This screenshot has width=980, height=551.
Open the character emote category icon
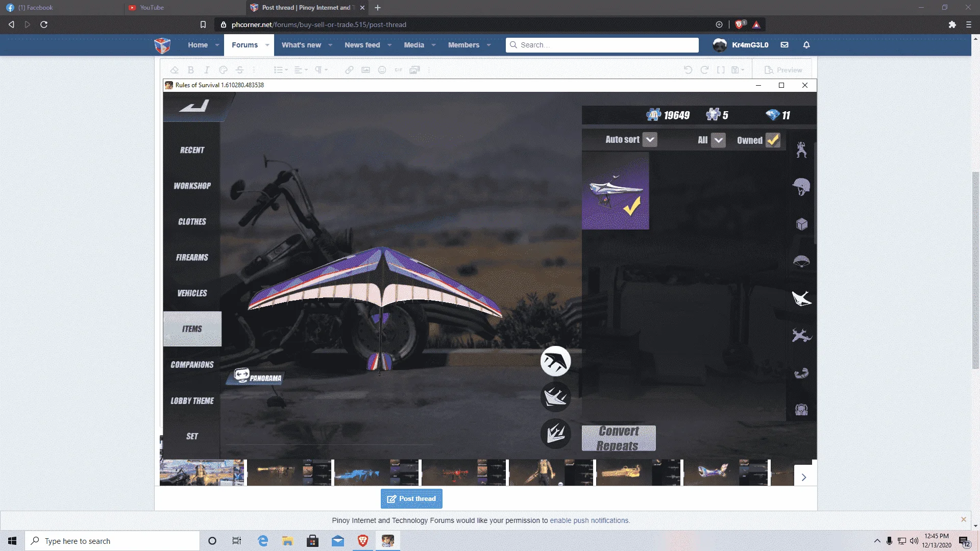pos(801,149)
